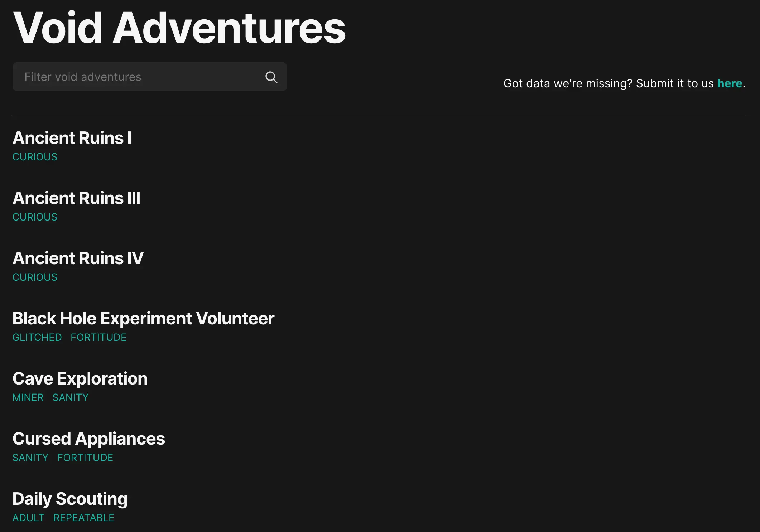Click the GLITCHED tag on Black Hole Experiment Volunteer

click(37, 337)
